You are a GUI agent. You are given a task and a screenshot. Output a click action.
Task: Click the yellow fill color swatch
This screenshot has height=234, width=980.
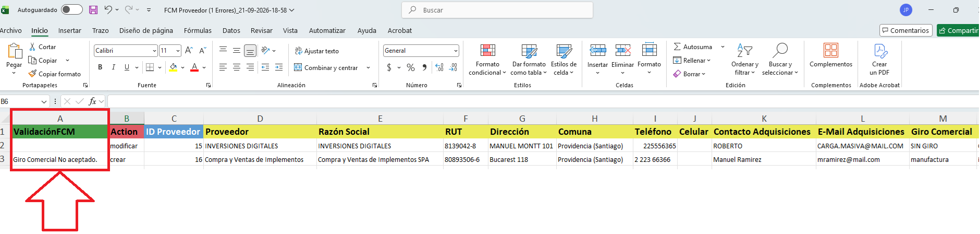click(x=173, y=67)
